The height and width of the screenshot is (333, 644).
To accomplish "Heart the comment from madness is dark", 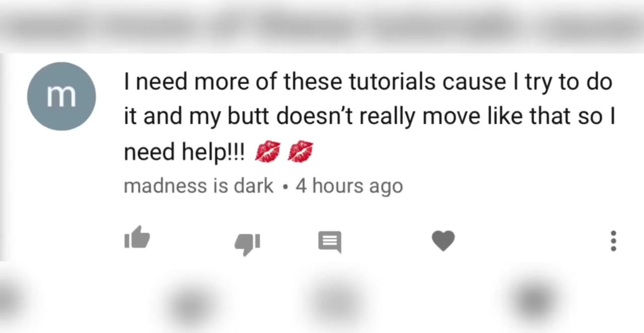I will pyautogui.click(x=443, y=241).
